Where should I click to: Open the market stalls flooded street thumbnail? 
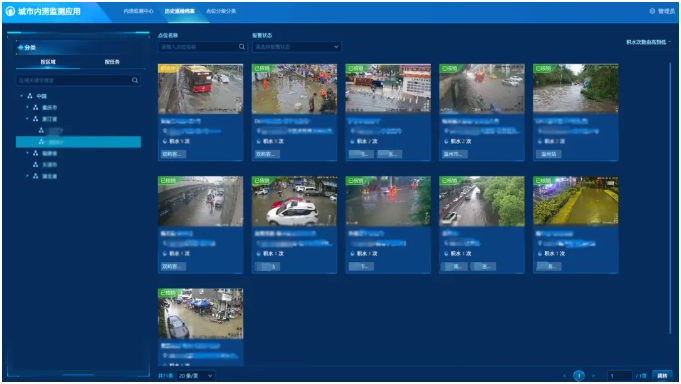[200, 314]
